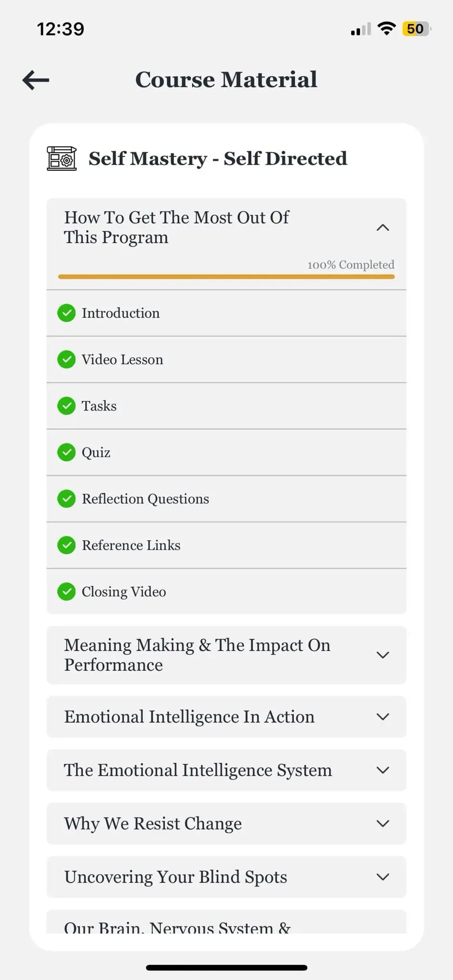Tap the cellular signal bars icon
This screenshot has width=453, height=980.
361,30
